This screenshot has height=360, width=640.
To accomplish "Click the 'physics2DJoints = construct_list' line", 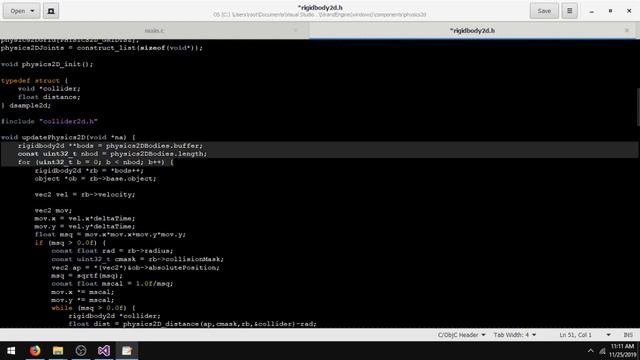I will 102,48.
